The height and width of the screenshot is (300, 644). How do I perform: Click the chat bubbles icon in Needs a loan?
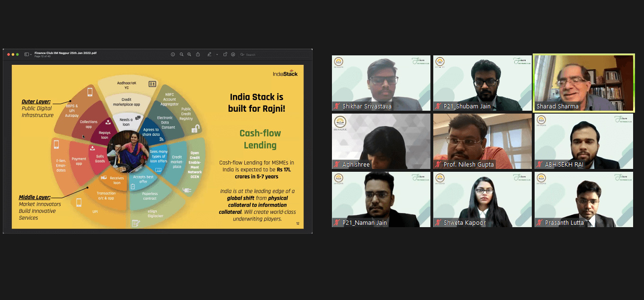click(x=138, y=118)
